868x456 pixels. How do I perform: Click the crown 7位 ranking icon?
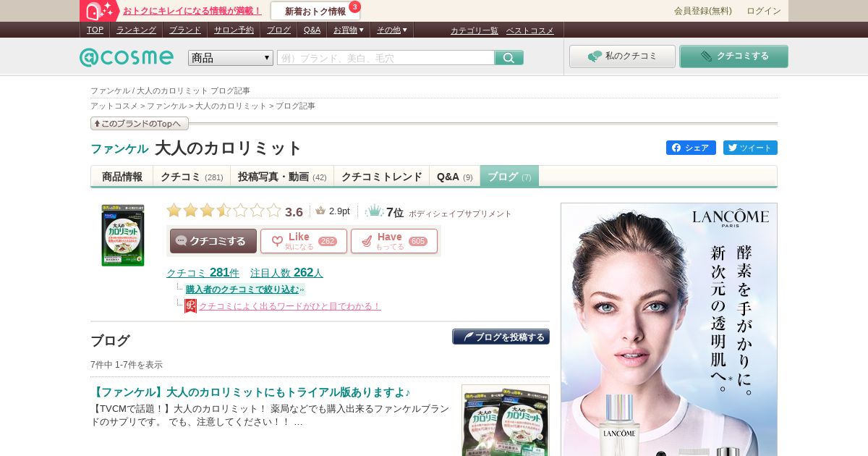click(374, 211)
